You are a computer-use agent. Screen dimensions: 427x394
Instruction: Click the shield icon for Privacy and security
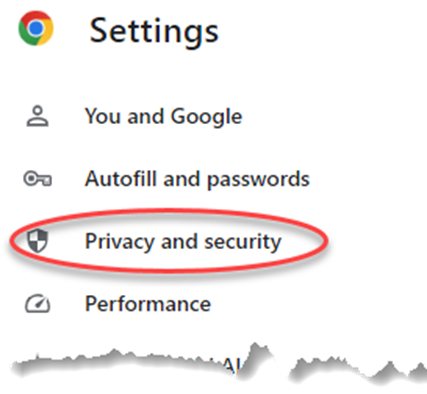37,241
